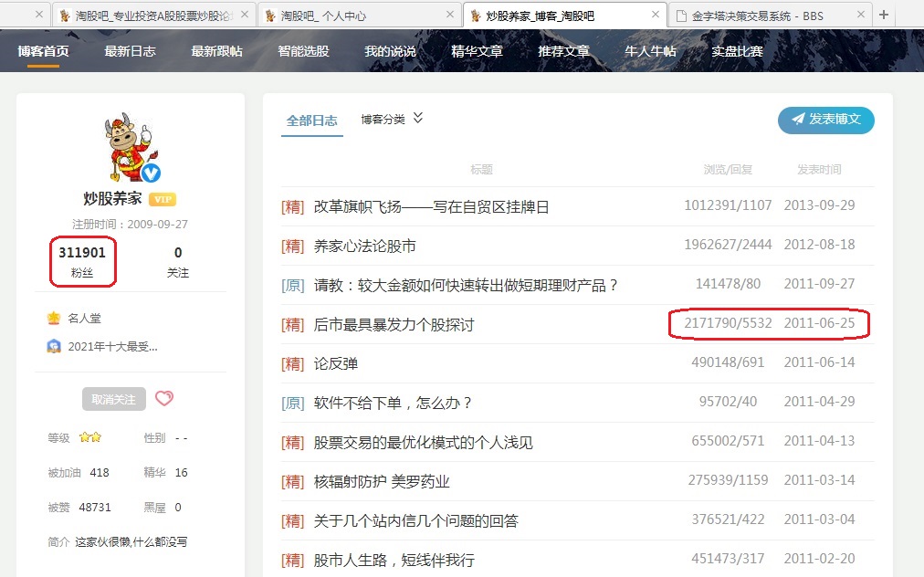Screen dimensions: 924x577
Task: Click the 黑屋 0 stat
Action: tap(163, 508)
